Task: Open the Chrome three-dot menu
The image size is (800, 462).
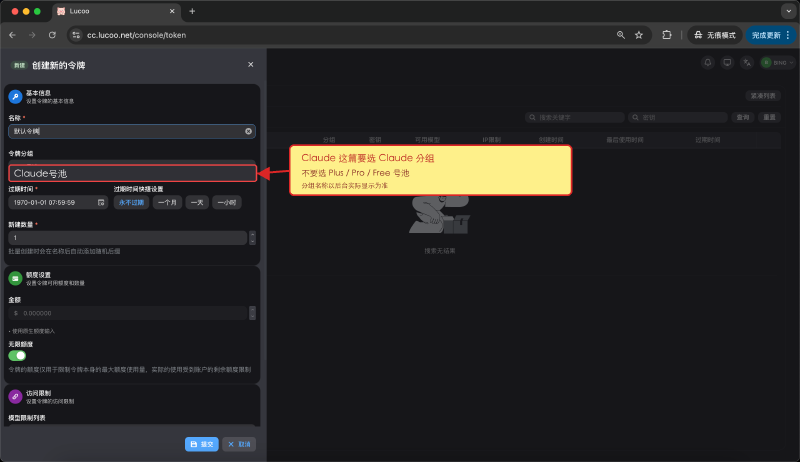Action: point(788,35)
